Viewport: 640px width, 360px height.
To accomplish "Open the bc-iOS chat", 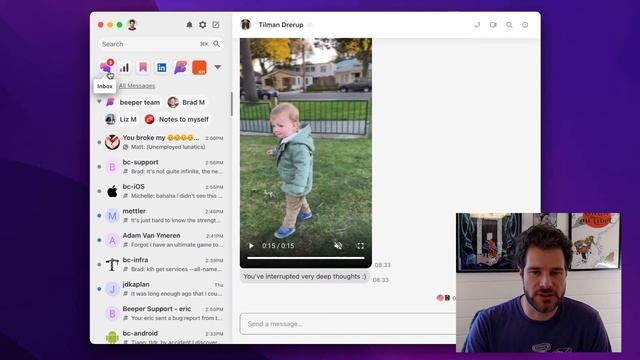I will [161, 191].
